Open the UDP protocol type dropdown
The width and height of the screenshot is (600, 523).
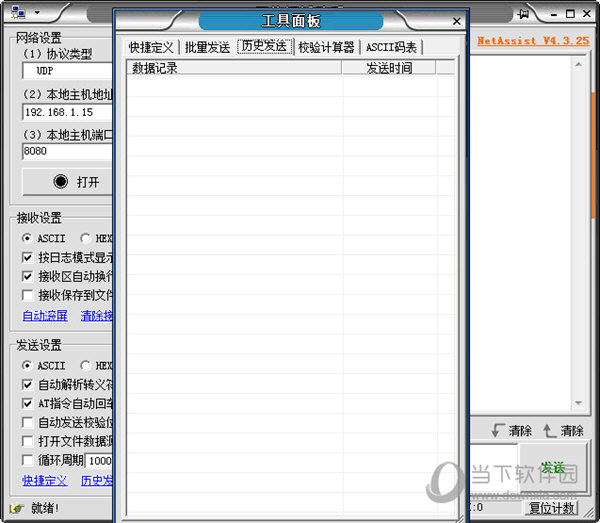pyautogui.click(x=65, y=72)
